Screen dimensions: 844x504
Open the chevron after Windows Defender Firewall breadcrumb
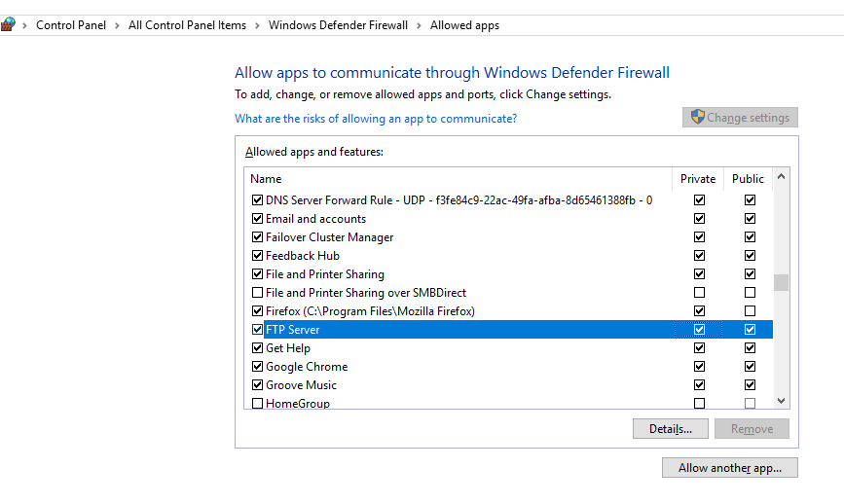(420, 25)
